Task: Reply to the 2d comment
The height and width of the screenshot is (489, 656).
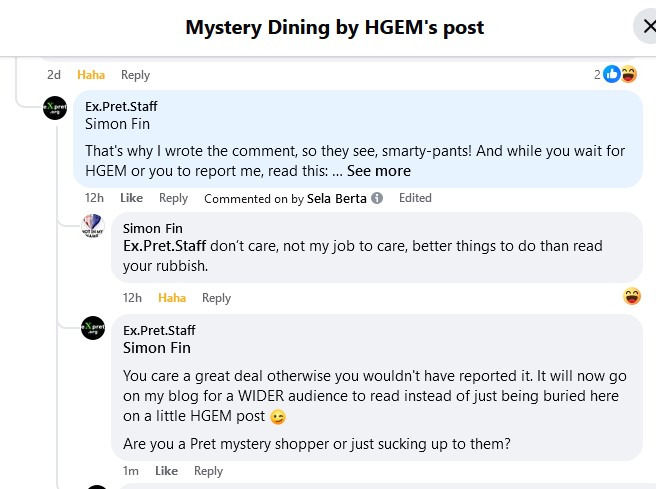Action: (x=135, y=75)
